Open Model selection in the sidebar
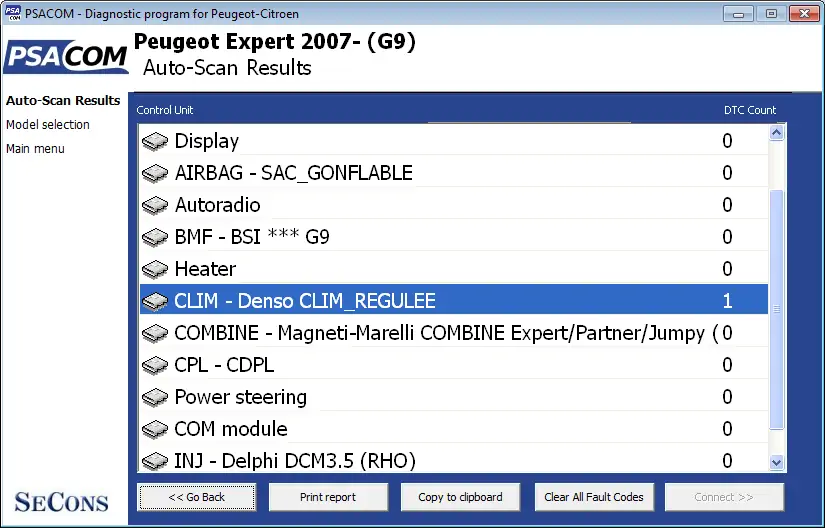This screenshot has width=825, height=528. point(48,125)
